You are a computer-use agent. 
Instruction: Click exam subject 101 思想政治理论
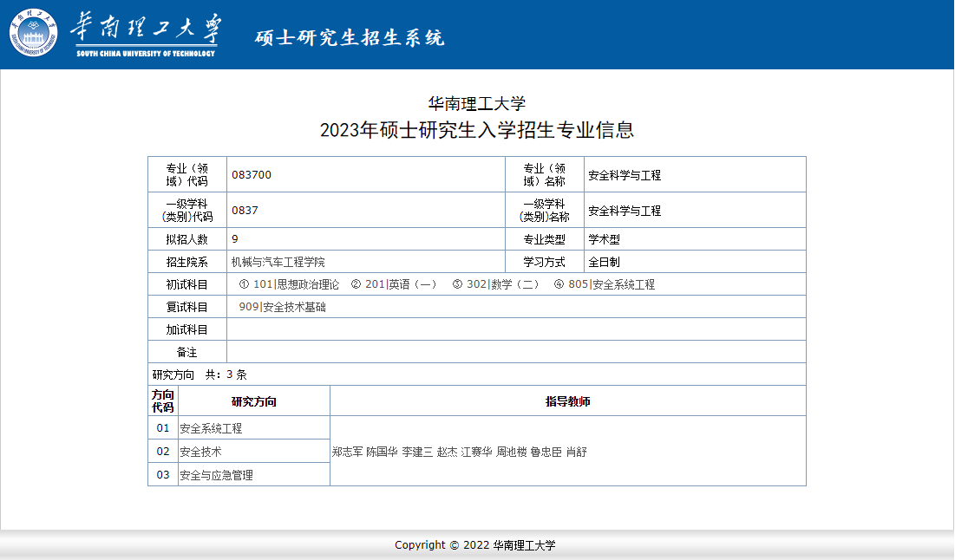[289, 284]
